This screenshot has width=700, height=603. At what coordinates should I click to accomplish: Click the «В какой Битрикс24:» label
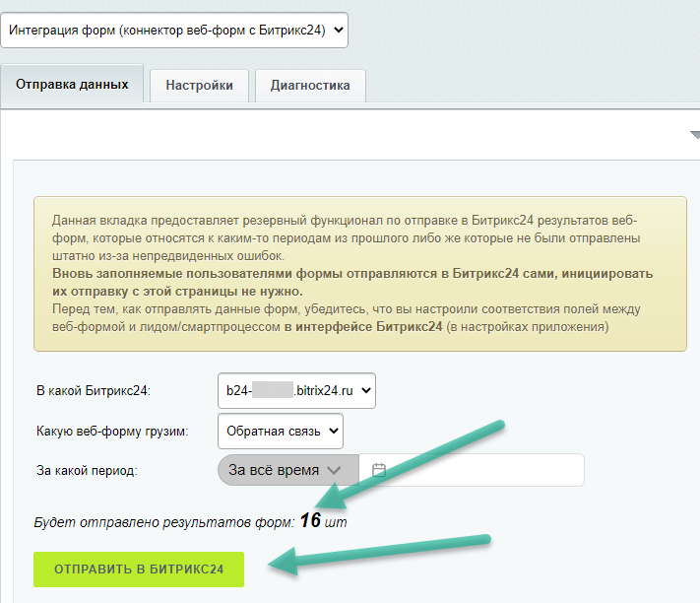pyautogui.click(x=93, y=391)
